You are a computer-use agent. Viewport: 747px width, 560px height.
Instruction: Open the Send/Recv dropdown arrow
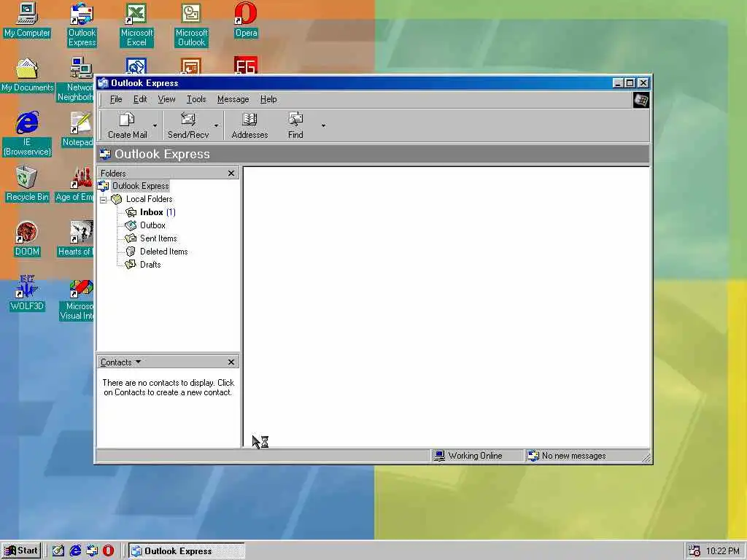(x=216, y=125)
